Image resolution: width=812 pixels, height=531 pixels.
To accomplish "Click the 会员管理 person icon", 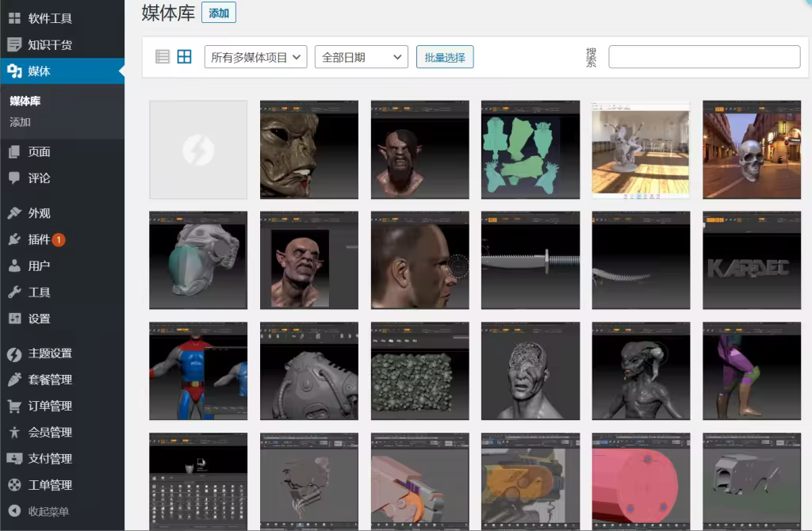I will click(14, 432).
